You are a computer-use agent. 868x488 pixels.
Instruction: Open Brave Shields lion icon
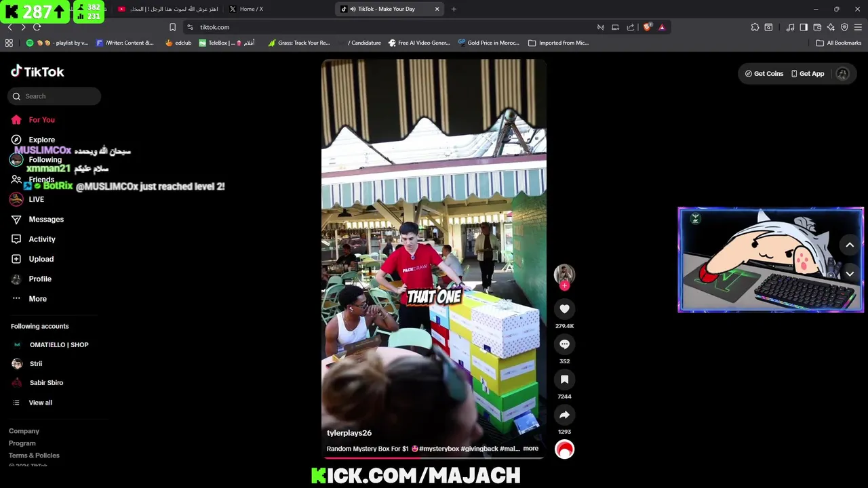tap(647, 27)
